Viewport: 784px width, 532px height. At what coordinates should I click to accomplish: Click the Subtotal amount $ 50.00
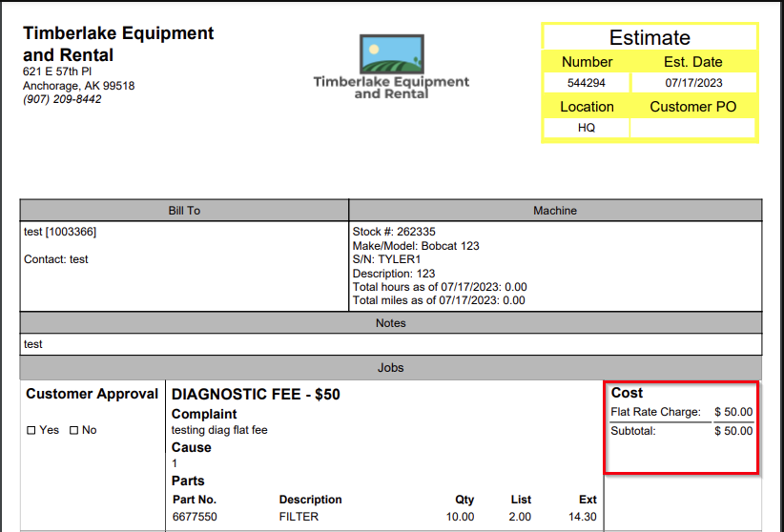pos(733,431)
